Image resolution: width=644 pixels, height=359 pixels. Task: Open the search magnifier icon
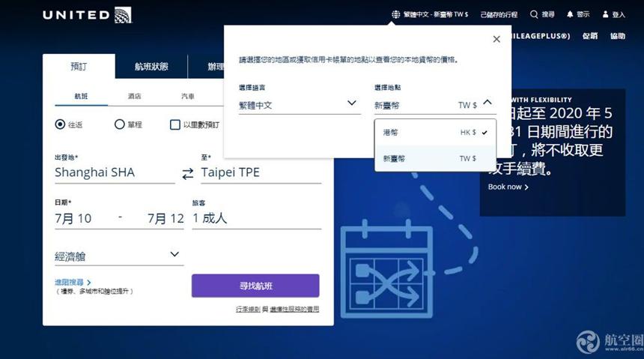point(533,14)
